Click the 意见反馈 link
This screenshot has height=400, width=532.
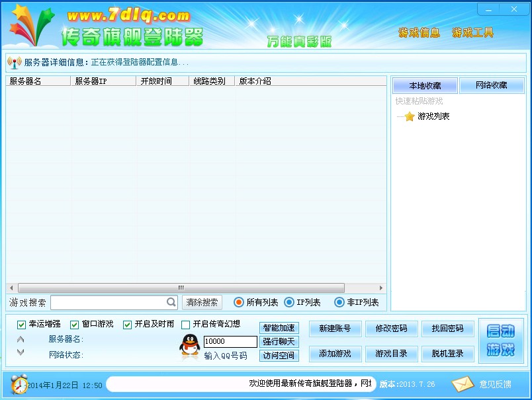coord(495,384)
